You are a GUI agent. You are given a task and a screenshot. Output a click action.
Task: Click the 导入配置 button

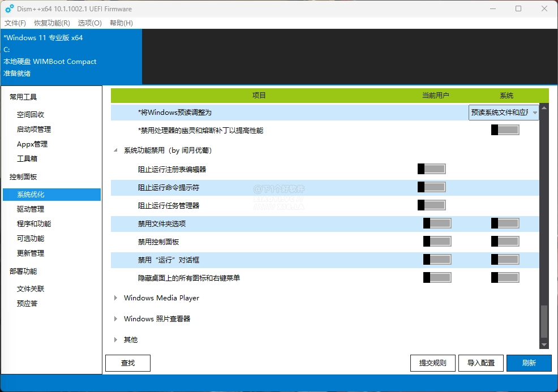[x=481, y=363]
